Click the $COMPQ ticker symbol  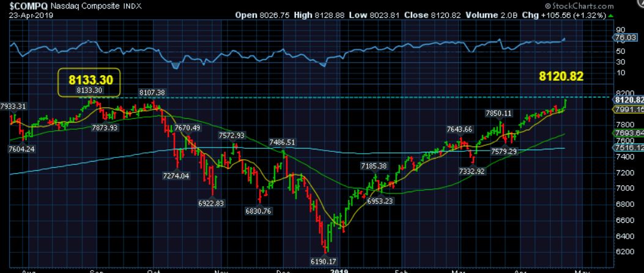(x=28, y=6)
